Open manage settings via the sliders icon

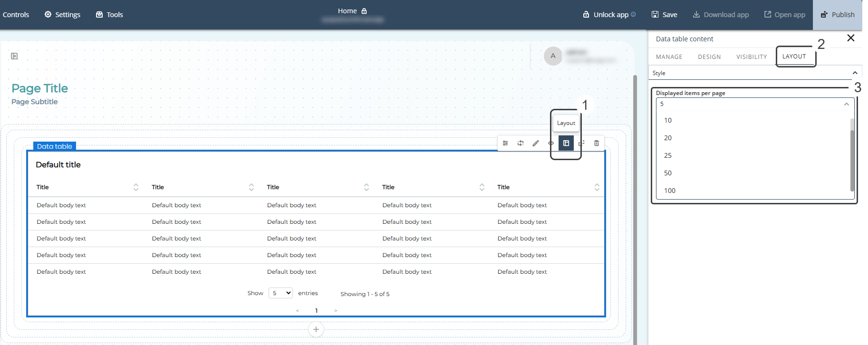pyautogui.click(x=505, y=143)
